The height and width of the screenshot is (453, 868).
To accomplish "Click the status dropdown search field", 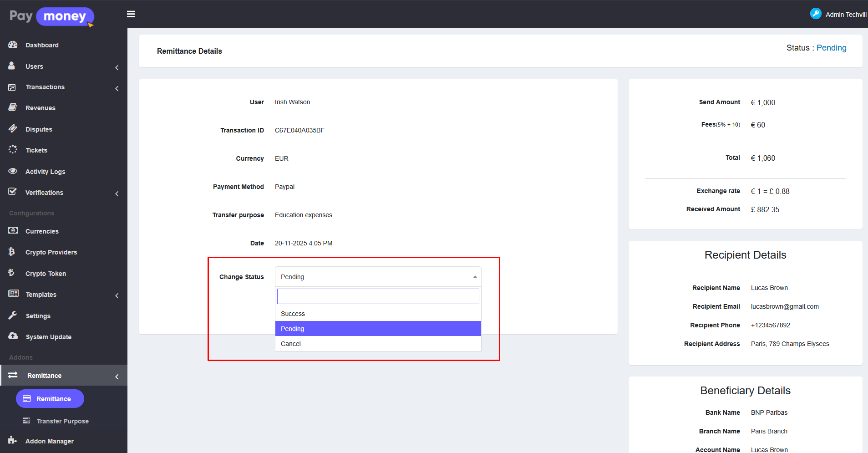I will coord(378,296).
